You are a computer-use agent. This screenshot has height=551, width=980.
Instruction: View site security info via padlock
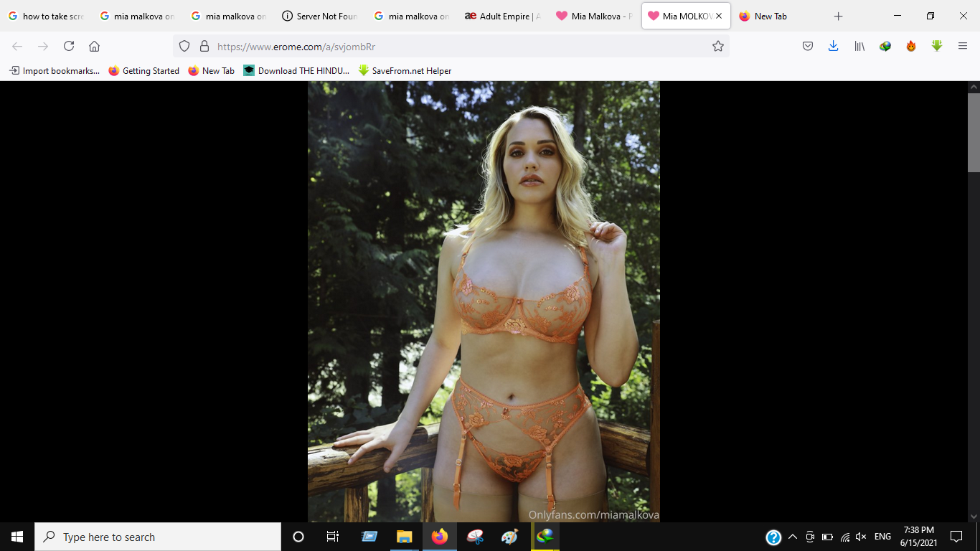point(204,46)
